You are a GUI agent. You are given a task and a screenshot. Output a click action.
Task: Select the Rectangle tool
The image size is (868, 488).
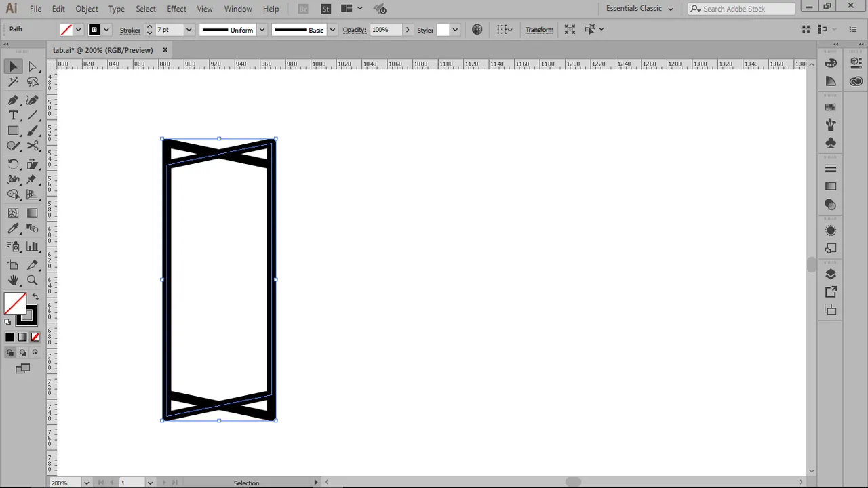click(14, 131)
